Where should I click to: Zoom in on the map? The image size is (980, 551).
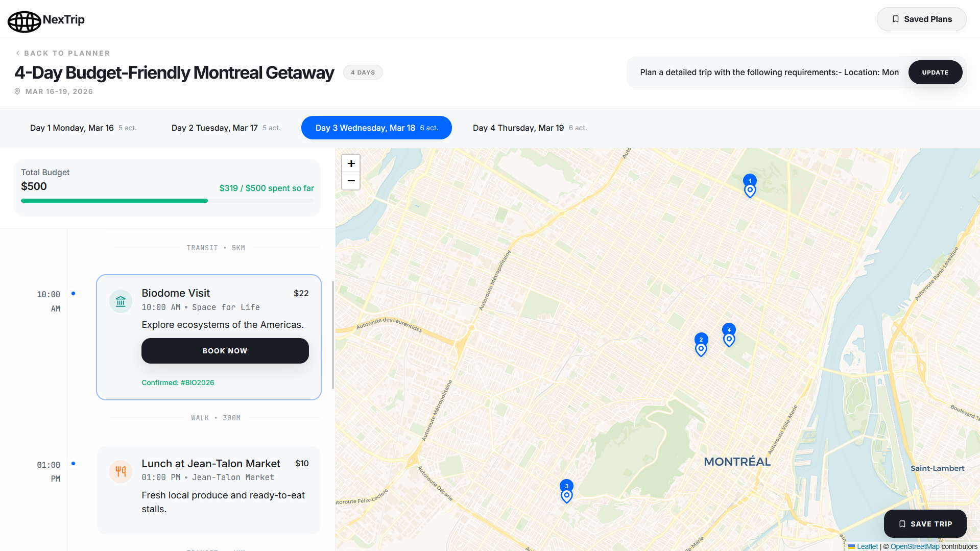(351, 163)
